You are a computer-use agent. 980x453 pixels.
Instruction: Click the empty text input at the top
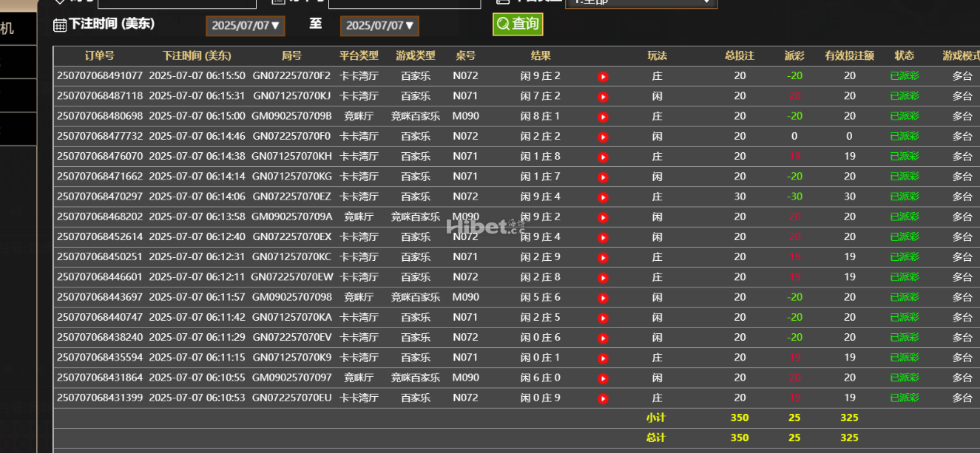[x=176, y=3]
